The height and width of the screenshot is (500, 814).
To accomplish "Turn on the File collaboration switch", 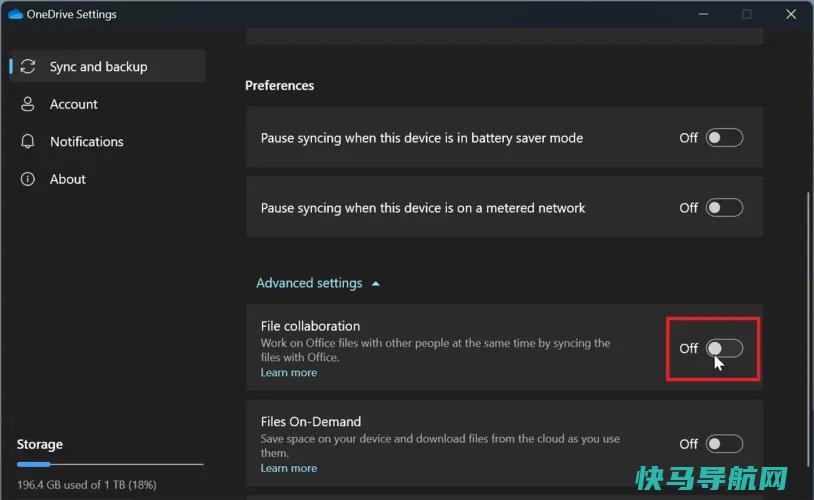I will (724, 348).
